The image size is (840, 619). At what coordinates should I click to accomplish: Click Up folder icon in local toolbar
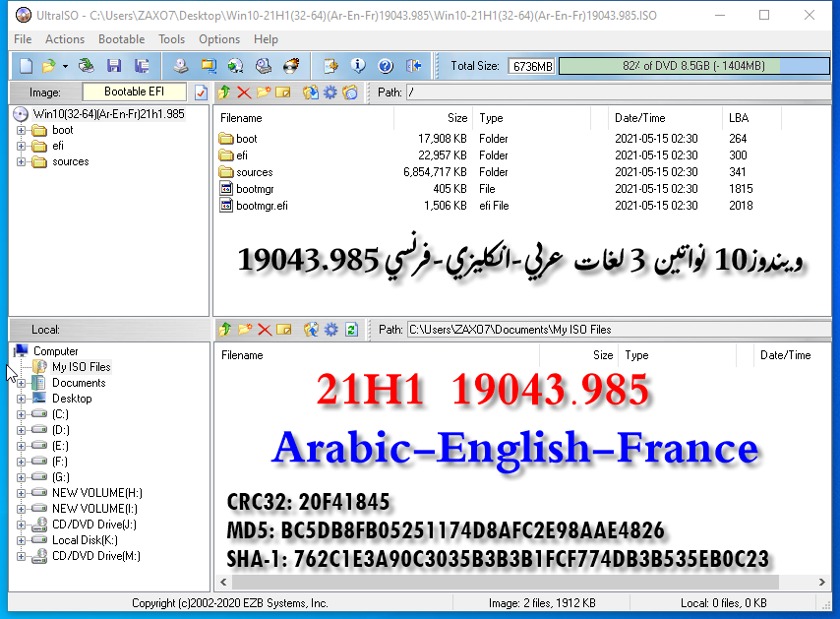(x=225, y=329)
